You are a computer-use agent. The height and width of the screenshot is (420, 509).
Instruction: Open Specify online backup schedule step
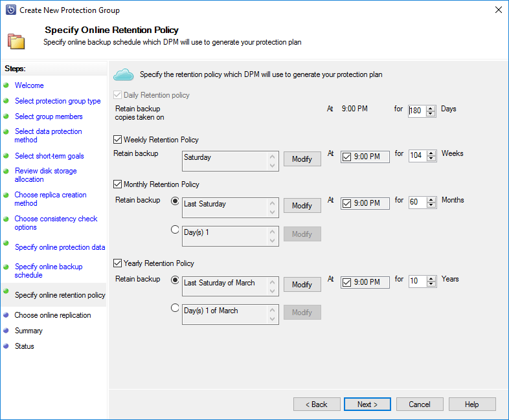pos(49,271)
